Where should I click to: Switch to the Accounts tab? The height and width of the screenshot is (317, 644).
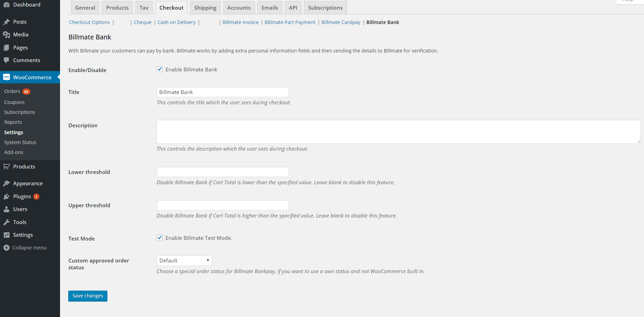coord(239,8)
